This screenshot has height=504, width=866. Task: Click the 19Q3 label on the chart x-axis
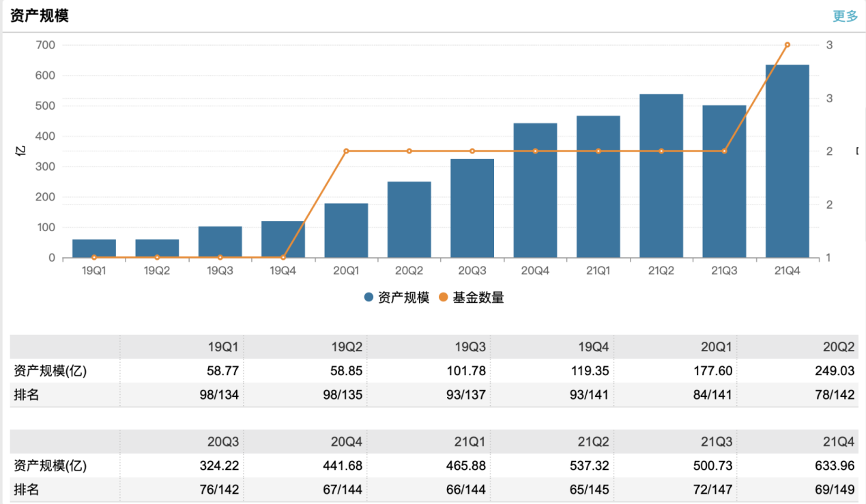220,271
